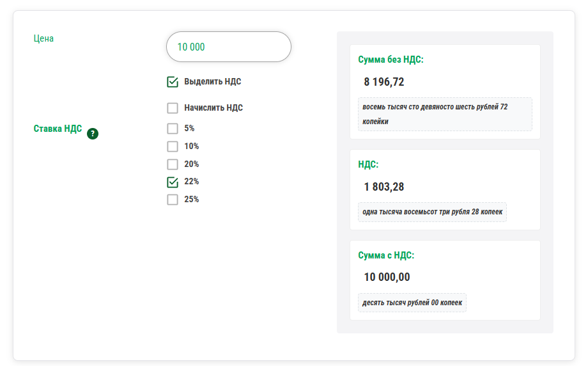Enable the Начислить НДС checkbox
The width and height of the screenshot is (588, 366).
(x=173, y=108)
